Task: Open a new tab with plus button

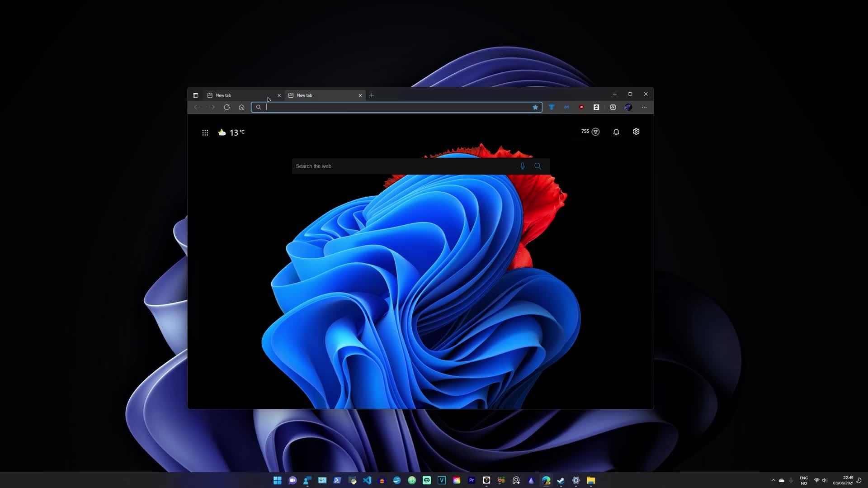Action: tap(372, 95)
